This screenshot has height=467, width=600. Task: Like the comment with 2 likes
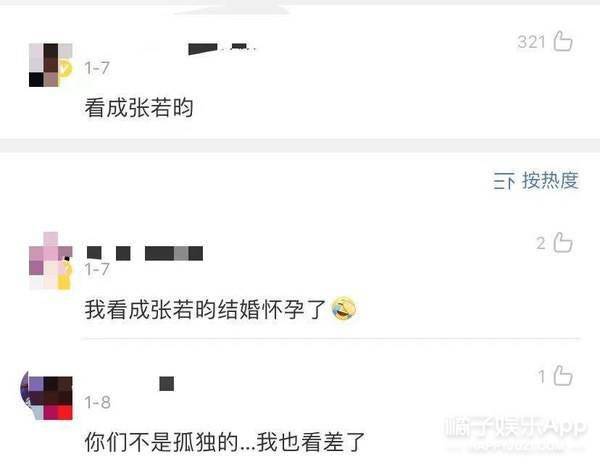tap(563, 243)
